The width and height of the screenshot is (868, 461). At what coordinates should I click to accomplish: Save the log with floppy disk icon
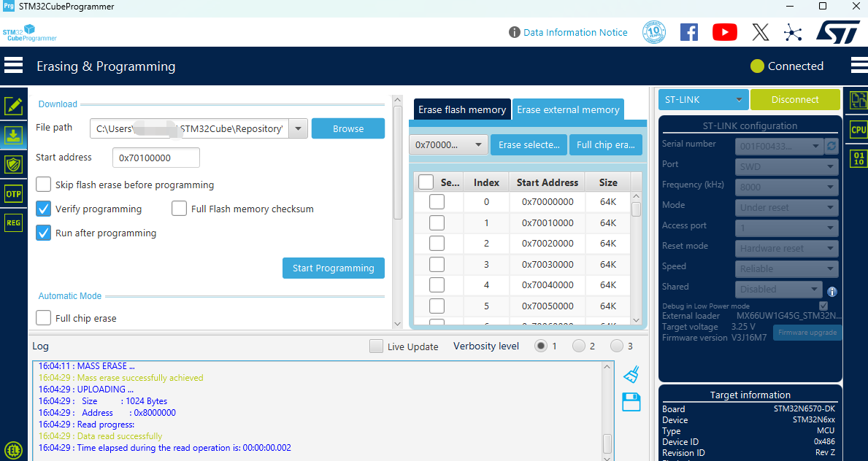point(631,403)
